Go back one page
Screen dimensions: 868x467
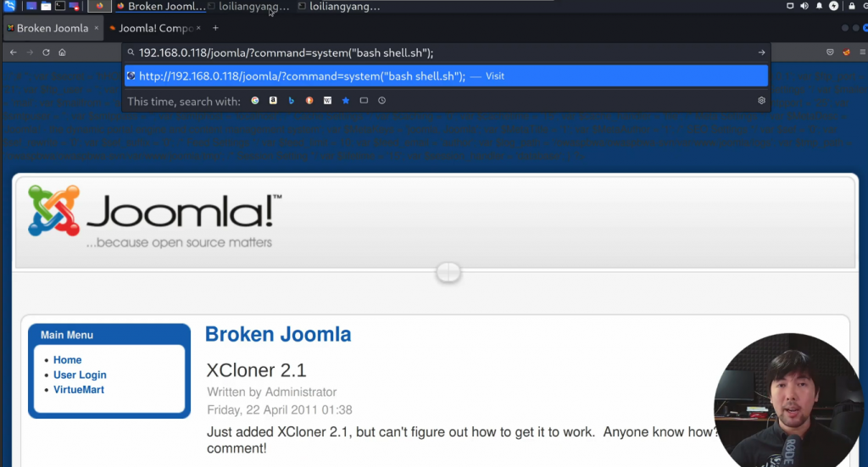pyautogui.click(x=14, y=53)
